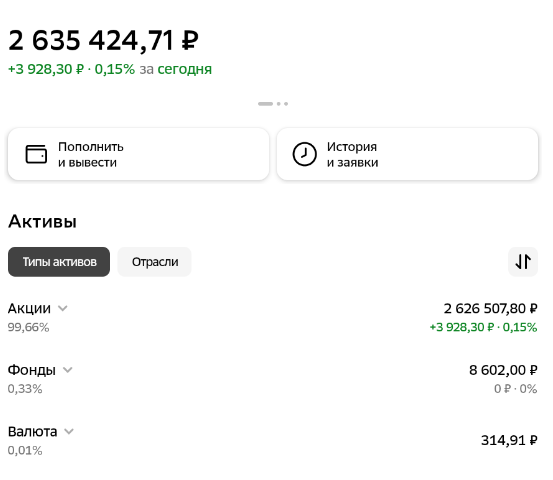Go to the second carousel dot
Screen dimensions: 553x480
(x=279, y=104)
